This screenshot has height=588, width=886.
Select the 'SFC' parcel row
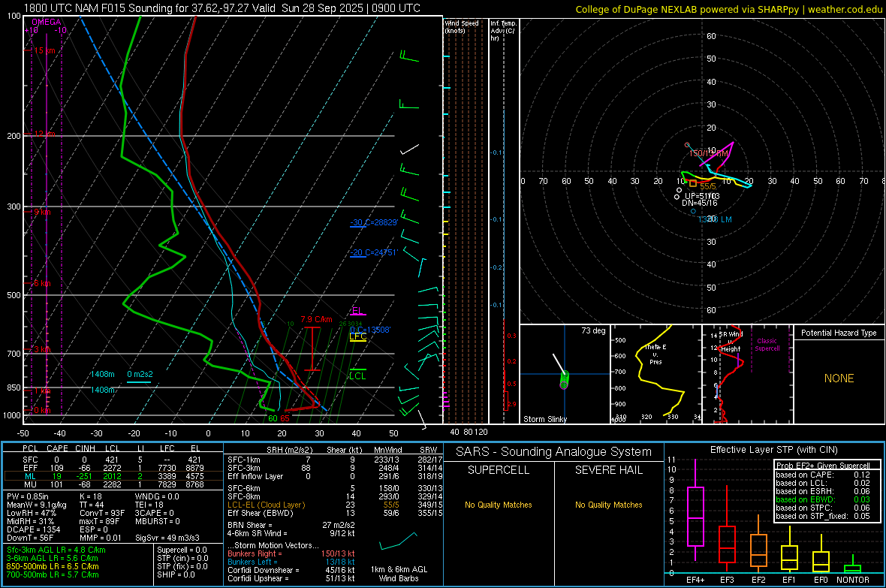coord(113,460)
